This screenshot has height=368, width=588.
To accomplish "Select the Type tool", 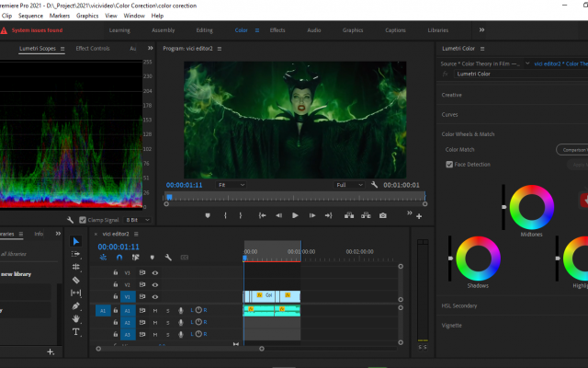I will (75, 332).
